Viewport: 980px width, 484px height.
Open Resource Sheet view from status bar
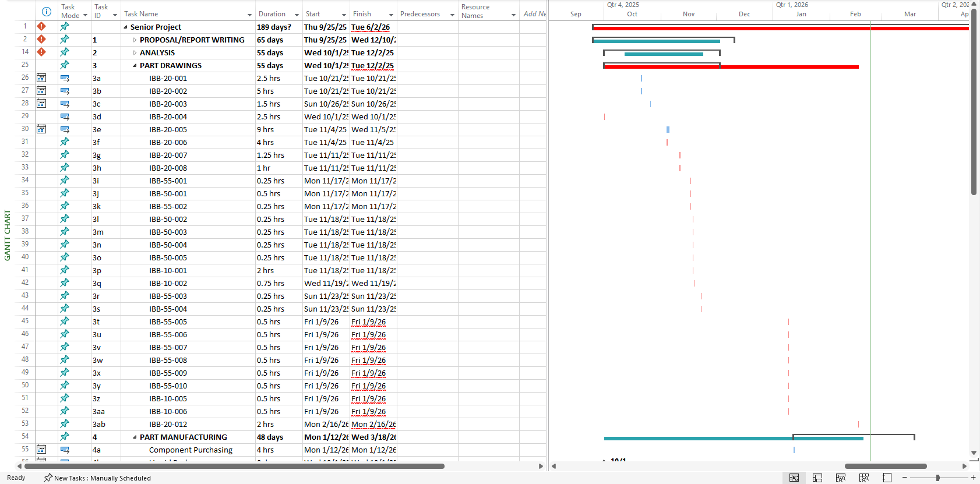coord(864,478)
